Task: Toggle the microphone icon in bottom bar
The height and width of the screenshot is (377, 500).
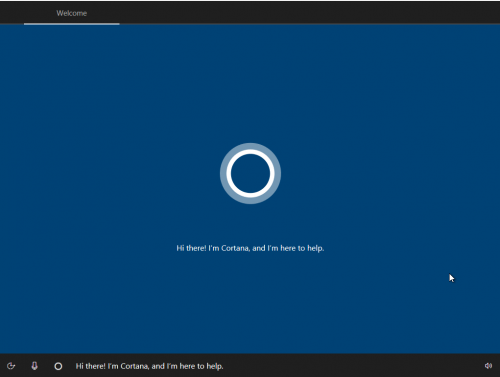Action: pos(34,366)
